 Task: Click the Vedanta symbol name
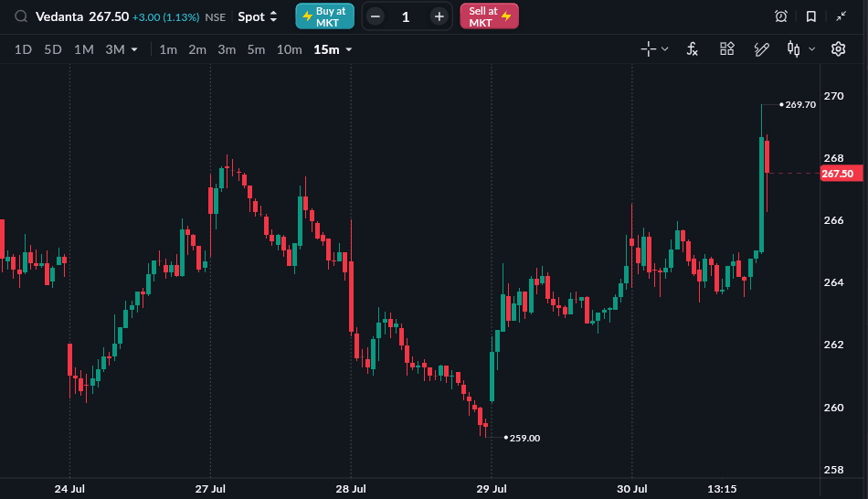[x=59, y=16]
